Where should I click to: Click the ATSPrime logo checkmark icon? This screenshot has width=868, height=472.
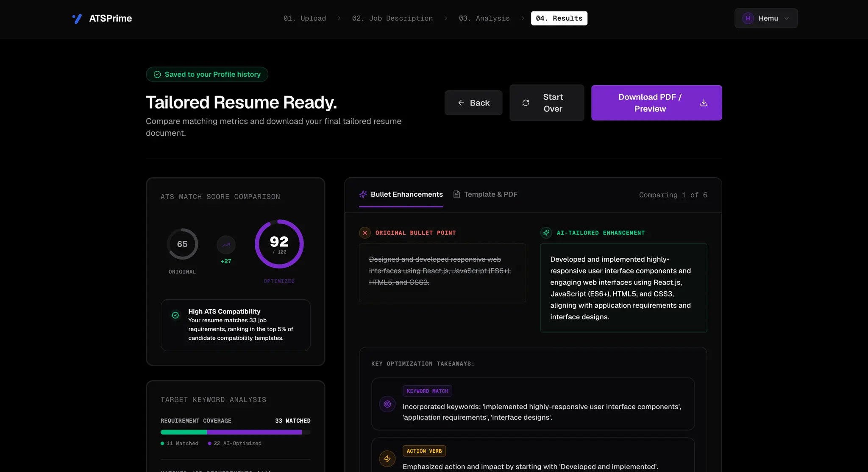click(x=77, y=19)
